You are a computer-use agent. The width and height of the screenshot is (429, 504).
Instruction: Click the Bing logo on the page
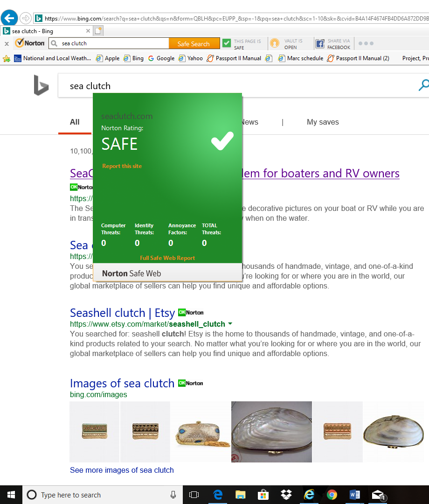coord(41,85)
